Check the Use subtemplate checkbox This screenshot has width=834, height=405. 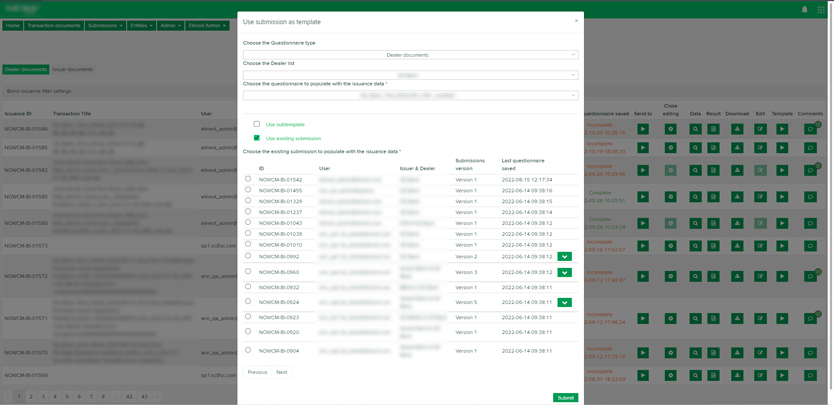click(257, 124)
